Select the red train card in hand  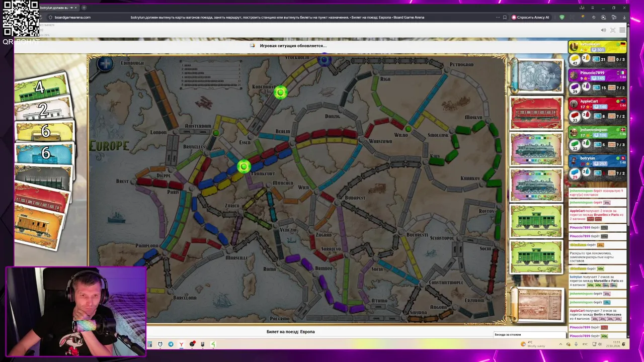pos(41,198)
